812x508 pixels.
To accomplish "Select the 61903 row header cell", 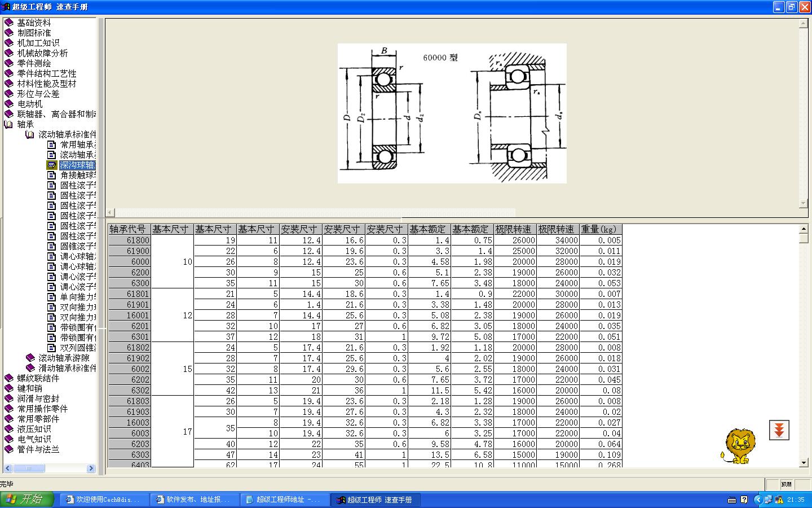I will tap(129, 411).
